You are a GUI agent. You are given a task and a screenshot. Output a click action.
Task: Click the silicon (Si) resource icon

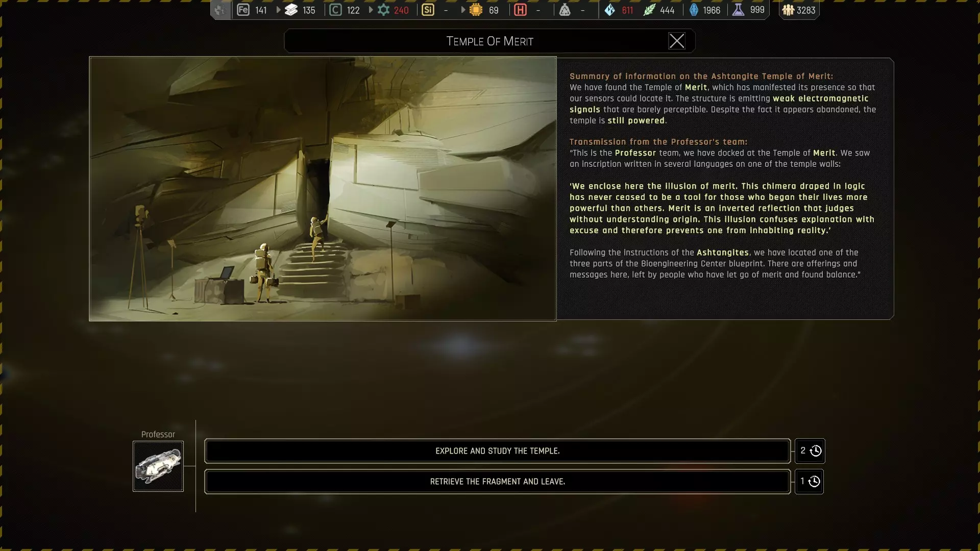pos(428,10)
